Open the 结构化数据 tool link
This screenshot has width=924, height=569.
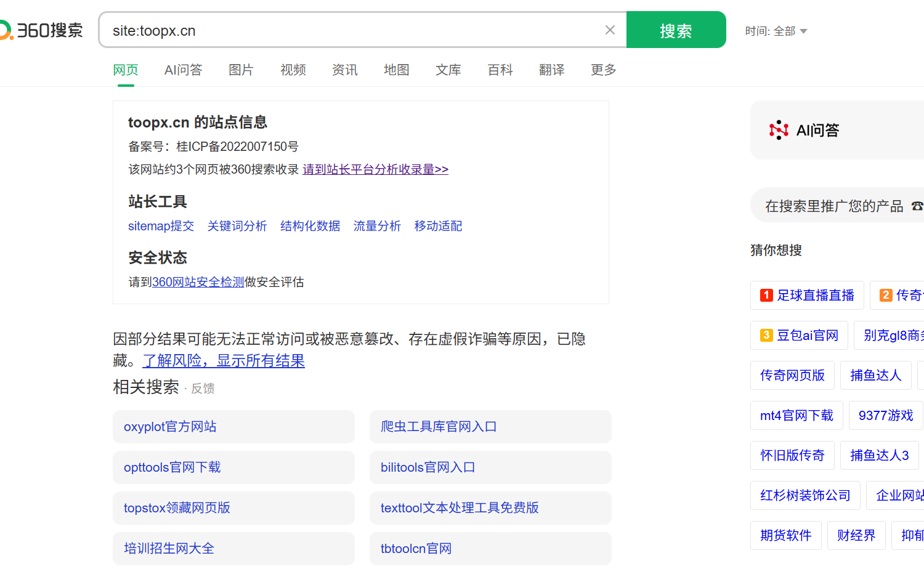click(x=310, y=226)
